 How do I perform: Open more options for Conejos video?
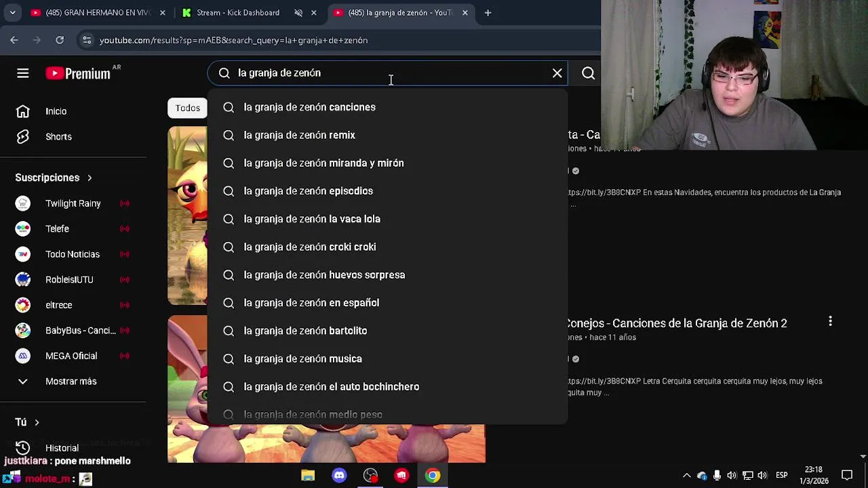[x=830, y=321]
